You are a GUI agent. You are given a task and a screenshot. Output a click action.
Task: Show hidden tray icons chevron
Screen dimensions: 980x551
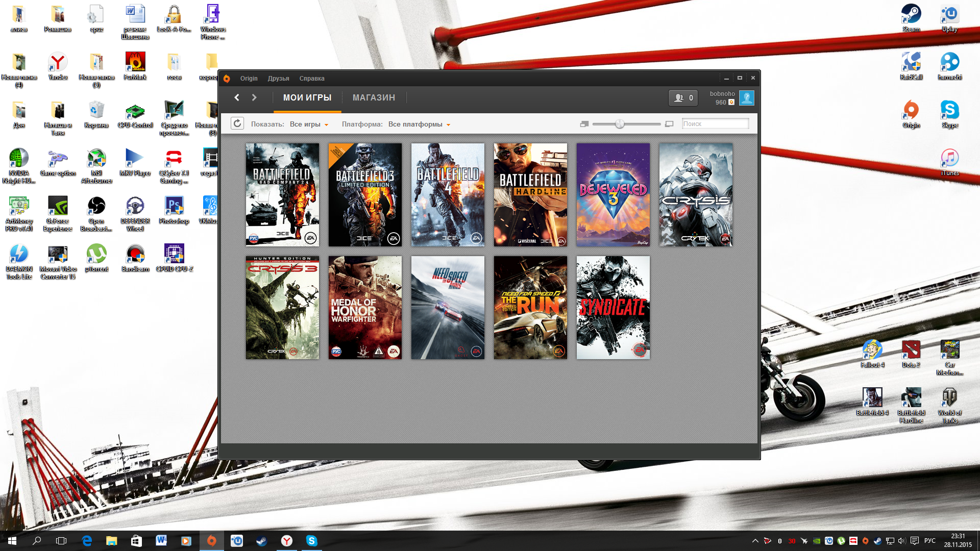tap(755, 541)
